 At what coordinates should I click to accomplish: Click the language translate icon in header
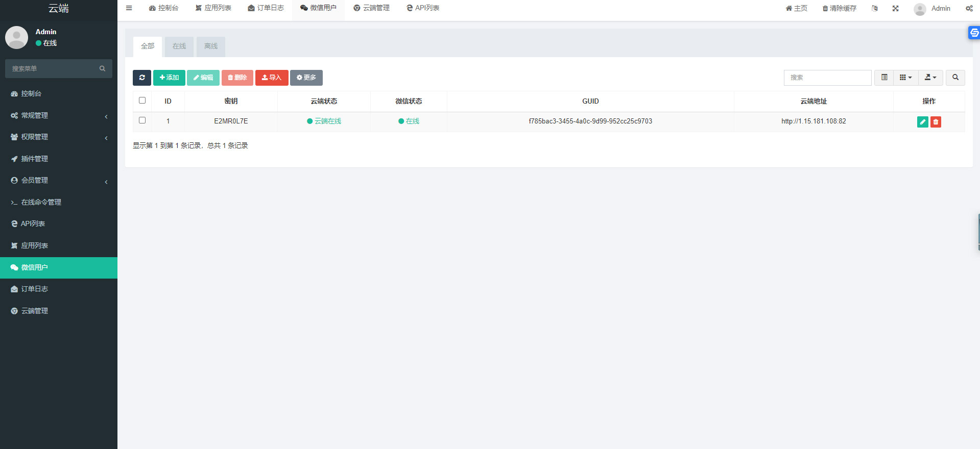[x=874, y=8]
